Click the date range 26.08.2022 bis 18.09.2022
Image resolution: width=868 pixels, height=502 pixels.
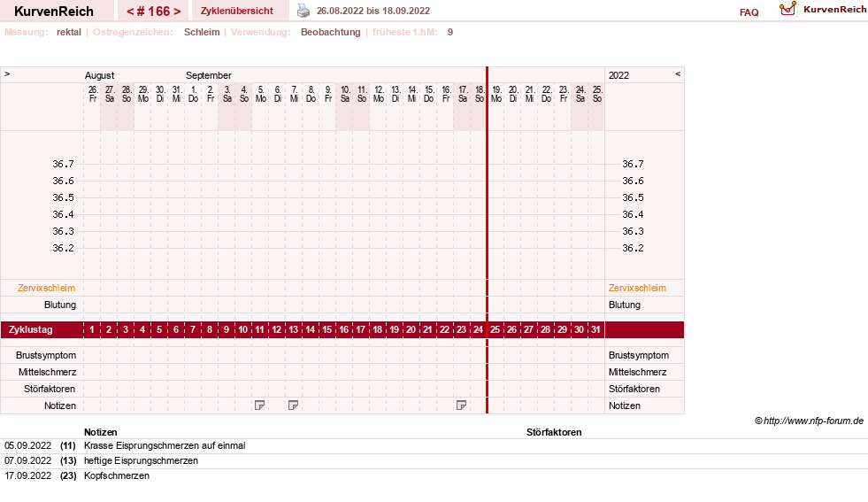pyautogui.click(x=373, y=11)
